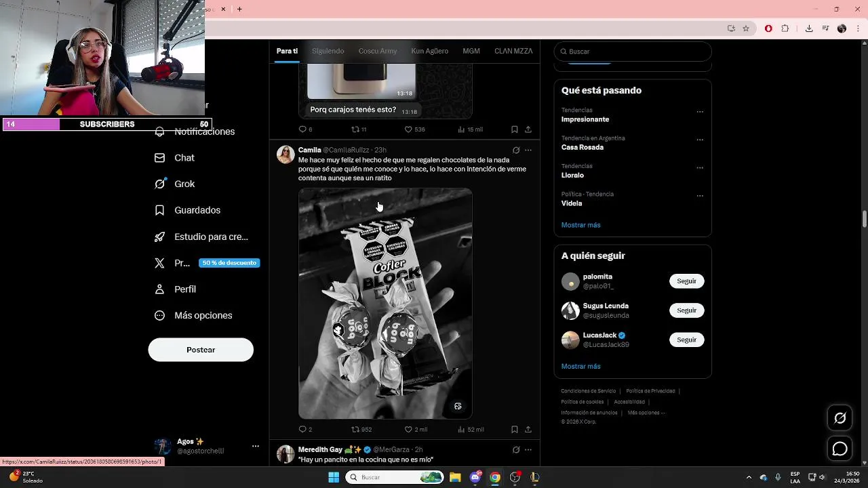868x488 pixels.
Task: Open floating Grok button at bottom right
Action: (840, 418)
